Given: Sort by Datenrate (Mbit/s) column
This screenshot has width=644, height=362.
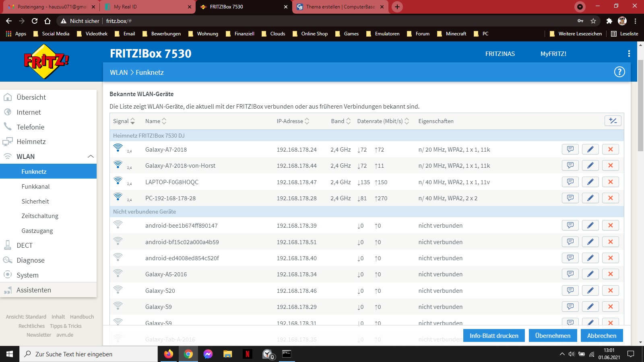Looking at the screenshot, I should tap(383, 121).
